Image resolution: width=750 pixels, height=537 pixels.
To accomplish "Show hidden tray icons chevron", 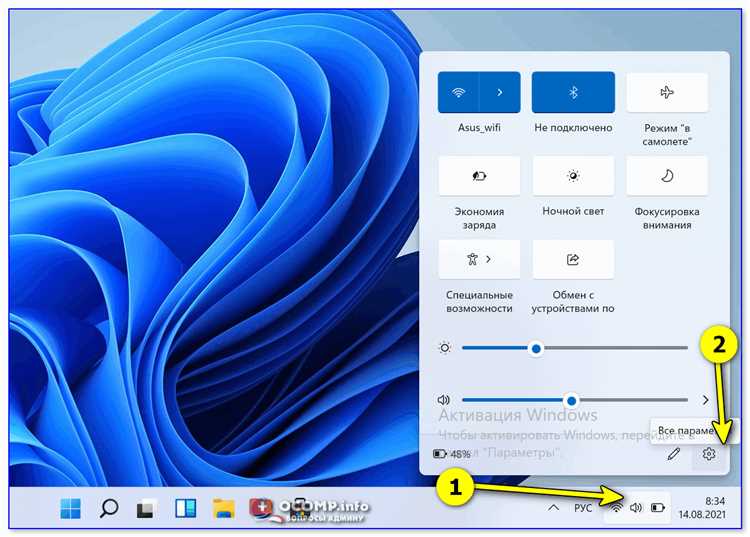I will point(553,508).
